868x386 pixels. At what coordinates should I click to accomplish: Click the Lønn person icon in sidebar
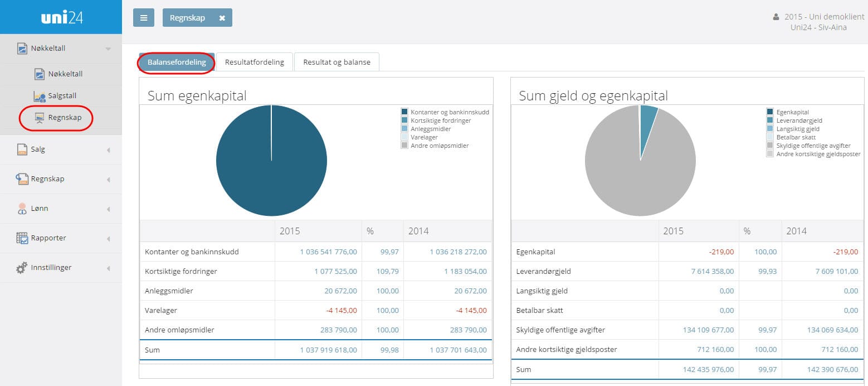[x=22, y=209]
